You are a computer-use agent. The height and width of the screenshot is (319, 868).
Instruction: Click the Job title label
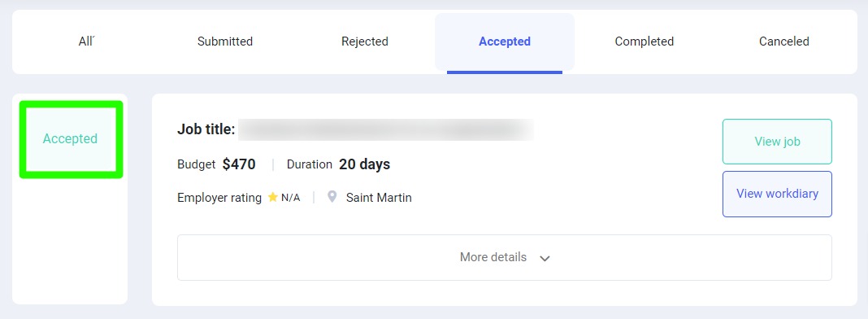tap(206, 129)
